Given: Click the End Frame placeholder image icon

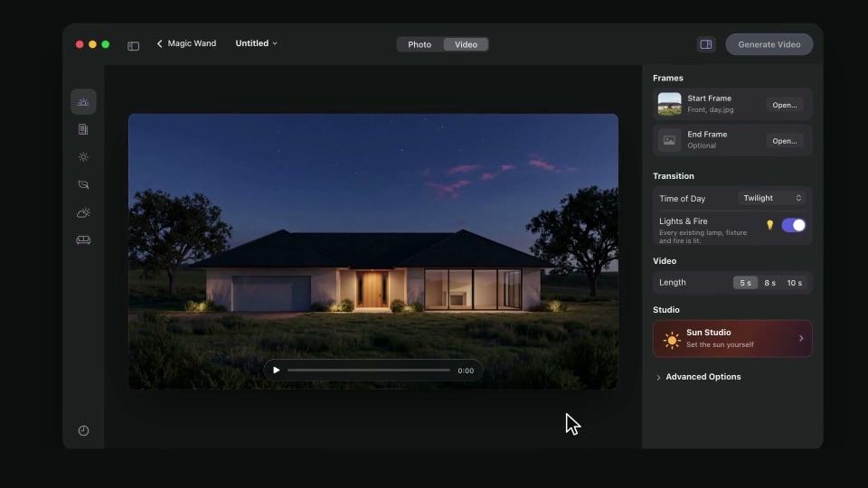Looking at the screenshot, I should (669, 140).
